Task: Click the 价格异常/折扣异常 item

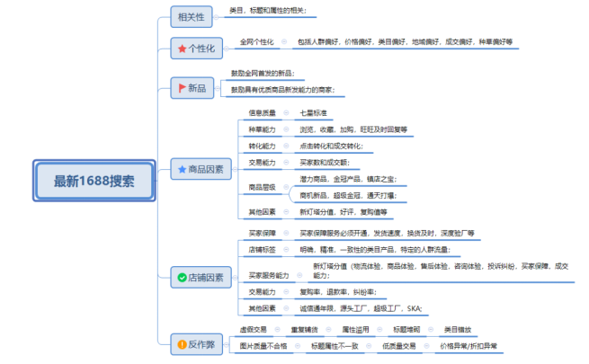Action: [x=467, y=346]
